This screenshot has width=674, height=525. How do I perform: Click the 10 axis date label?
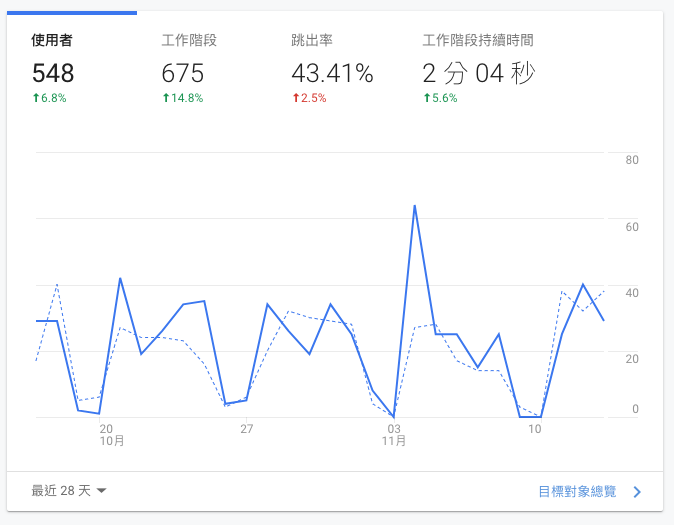(534, 429)
